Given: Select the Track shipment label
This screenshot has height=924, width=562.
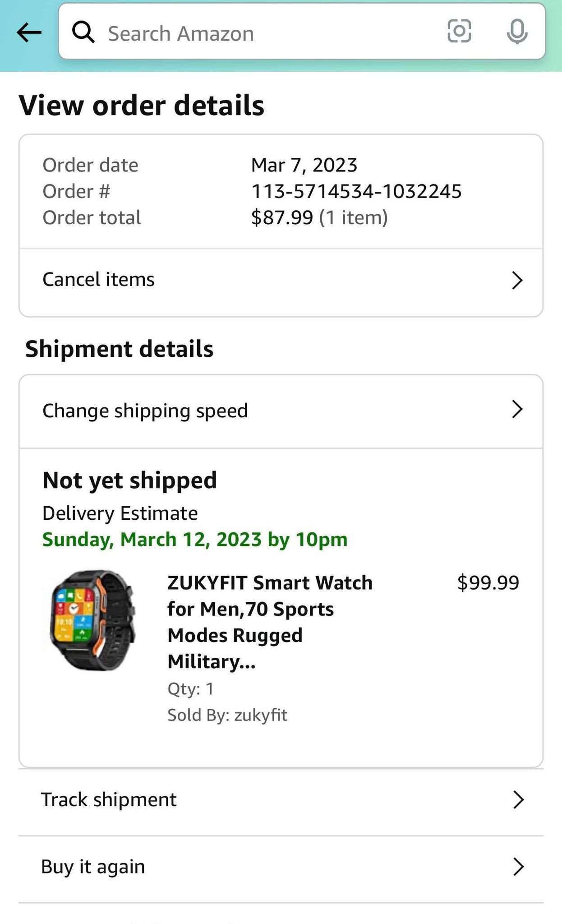Looking at the screenshot, I should coord(109,800).
